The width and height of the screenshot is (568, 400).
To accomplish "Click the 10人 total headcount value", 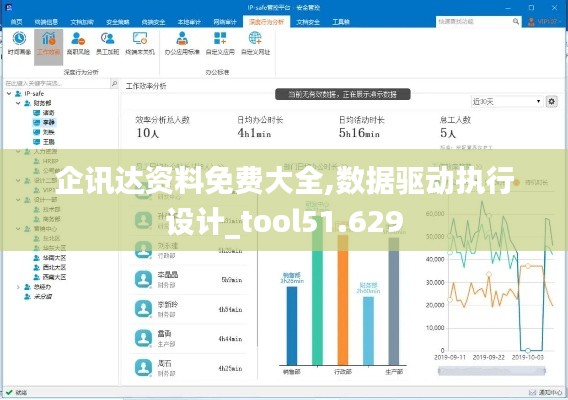I will click(148, 133).
